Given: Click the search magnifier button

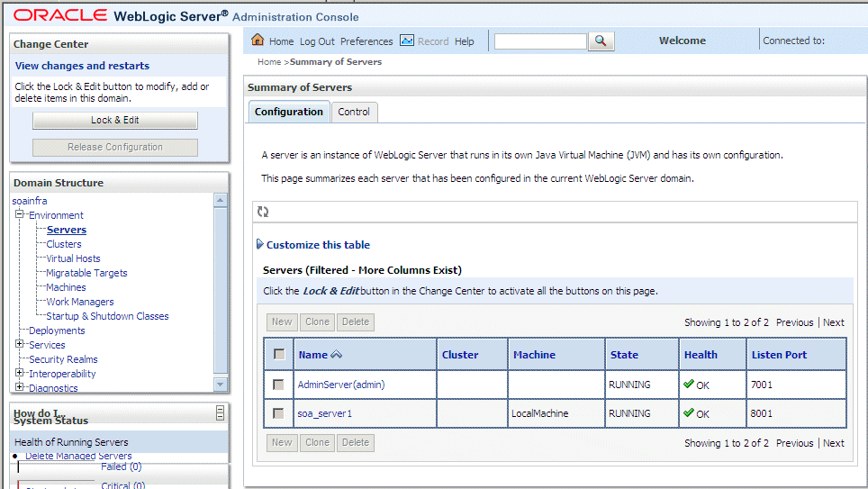Looking at the screenshot, I should click(601, 41).
